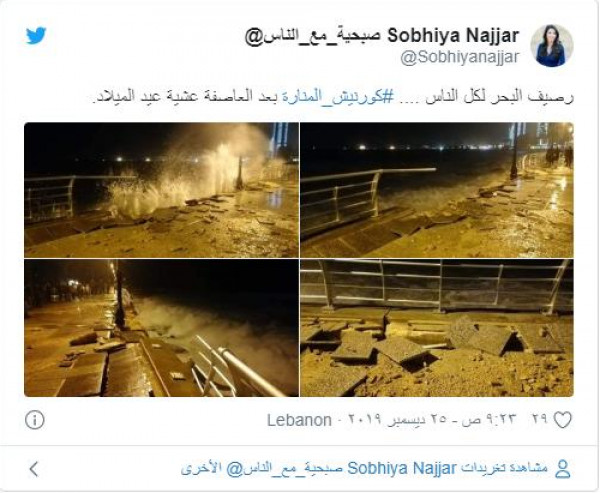Viewport: 600px width, 493px height.
Task: Click the 2019 date in tweet footer
Action: 365,420
